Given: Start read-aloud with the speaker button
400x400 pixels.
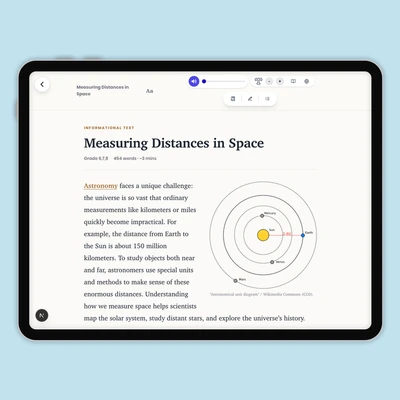Looking at the screenshot, I should [x=194, y=81].
